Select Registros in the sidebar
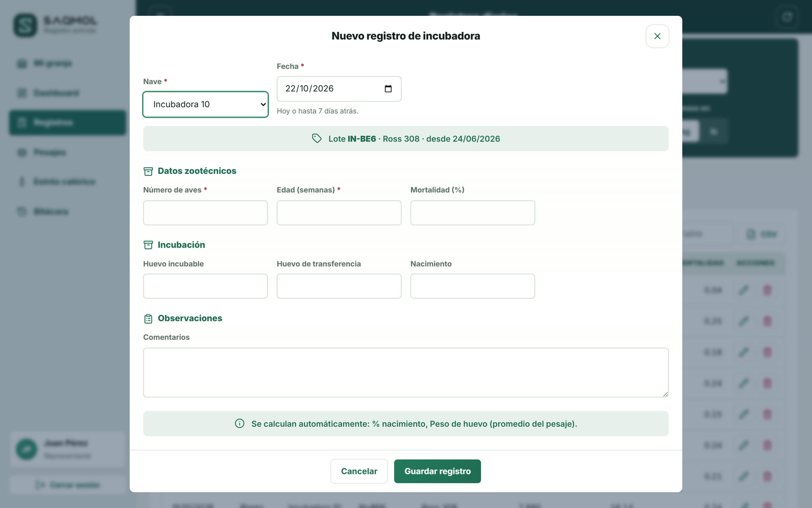This screenshot has width=812, height=508. point(67,122)
